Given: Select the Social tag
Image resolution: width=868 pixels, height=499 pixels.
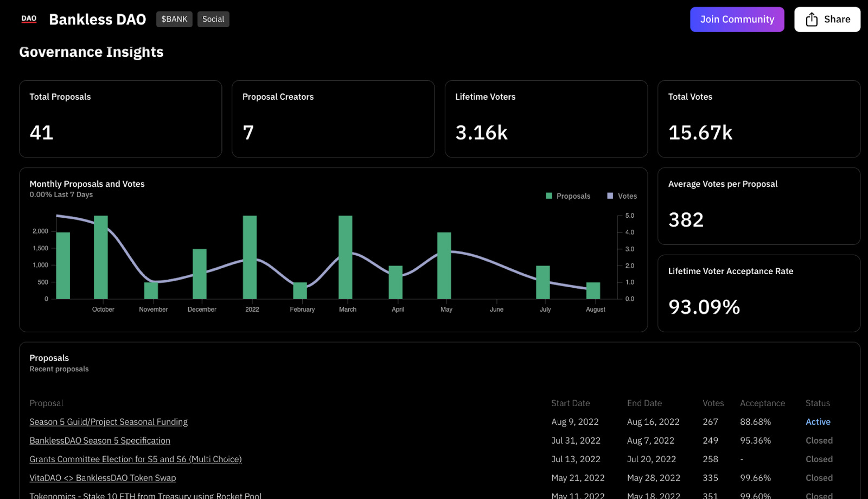Looking at the screenshot, I should pyautogui.click(x=213, y=19).
